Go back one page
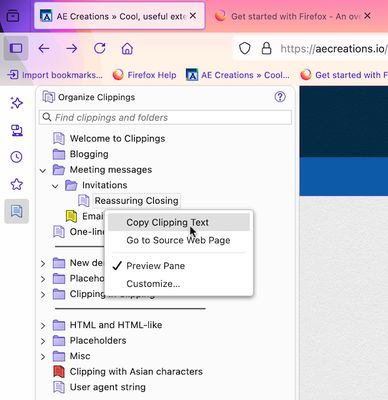Viewport: 388px width, 400px height. click(x=44, y=49)
